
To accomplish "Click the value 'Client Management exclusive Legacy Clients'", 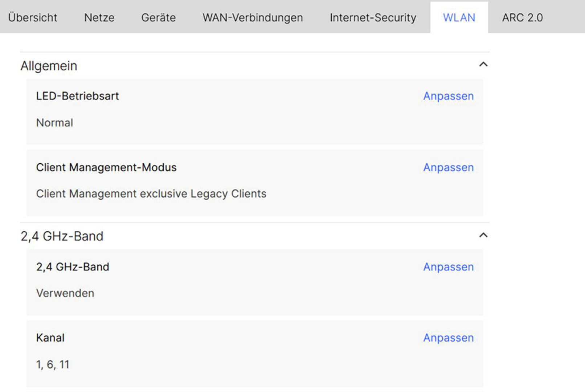I will [151, 194].
